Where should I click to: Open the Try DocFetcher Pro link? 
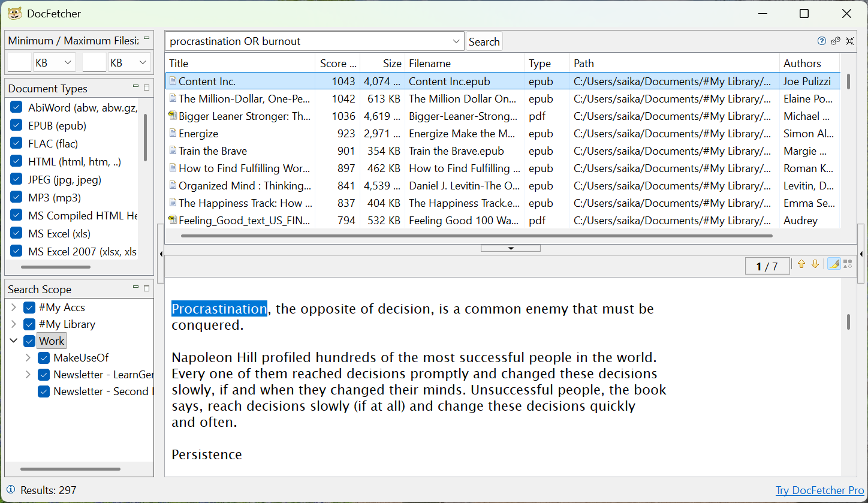click(820, 490)
